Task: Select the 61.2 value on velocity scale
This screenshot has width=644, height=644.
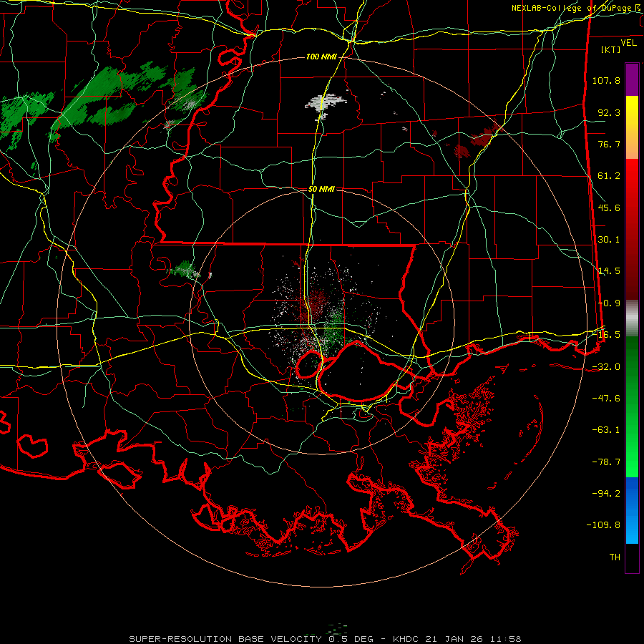Action: tap(609, 176)
